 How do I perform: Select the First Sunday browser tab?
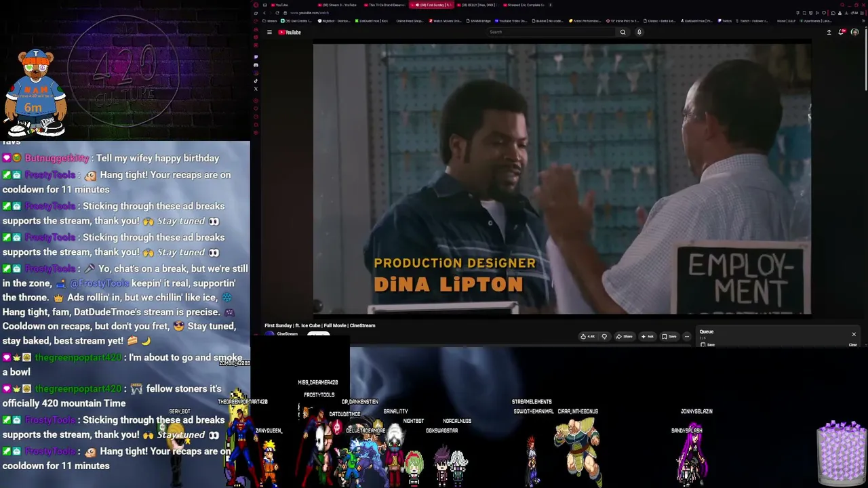tap(432, 5)
